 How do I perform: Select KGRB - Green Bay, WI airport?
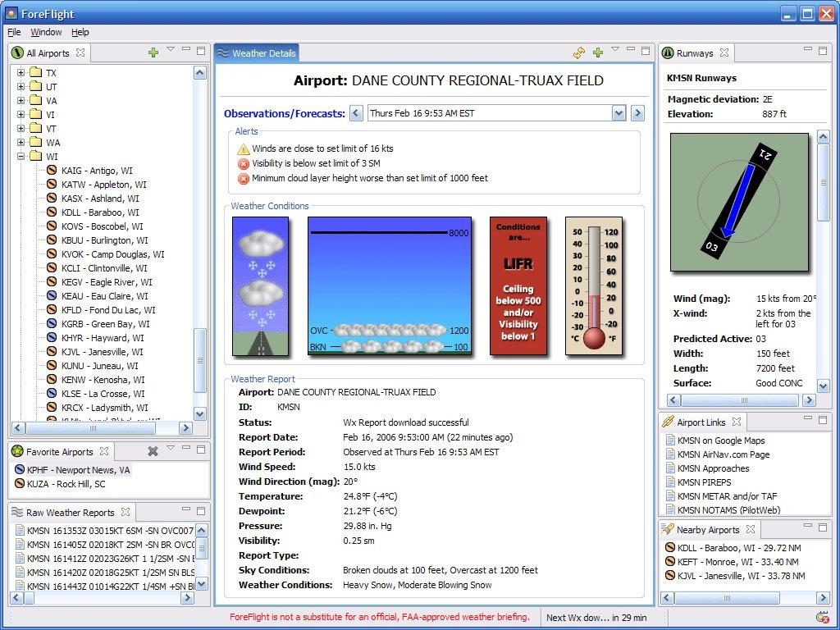point(106,323)
